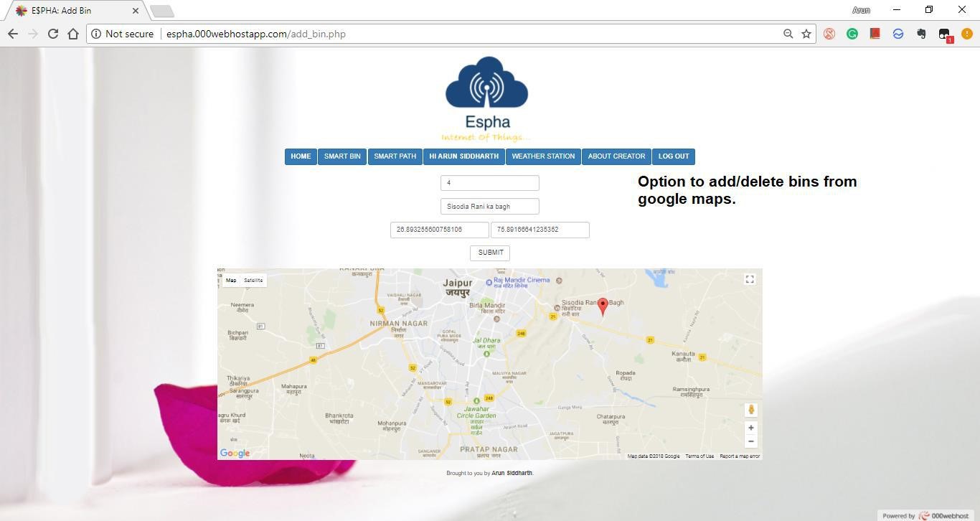Click the Neemera map label
Screen dimensions: 980x521
pyautogui.click(x=242, y=307)
